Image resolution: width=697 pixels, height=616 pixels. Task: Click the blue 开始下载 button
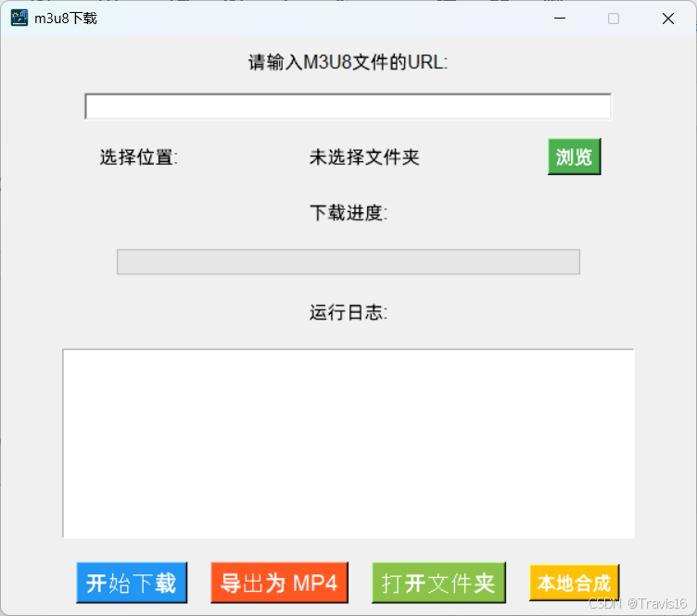tap(132, 583)
